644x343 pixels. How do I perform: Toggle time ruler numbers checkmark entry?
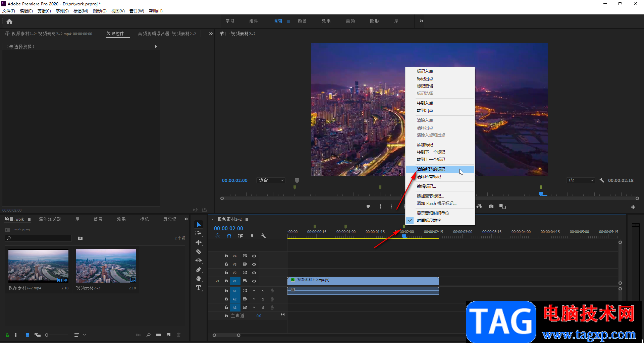(440, 220)
